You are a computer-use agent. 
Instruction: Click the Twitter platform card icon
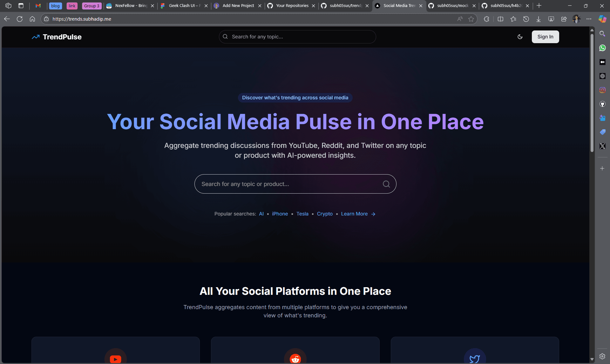point(475,359)
